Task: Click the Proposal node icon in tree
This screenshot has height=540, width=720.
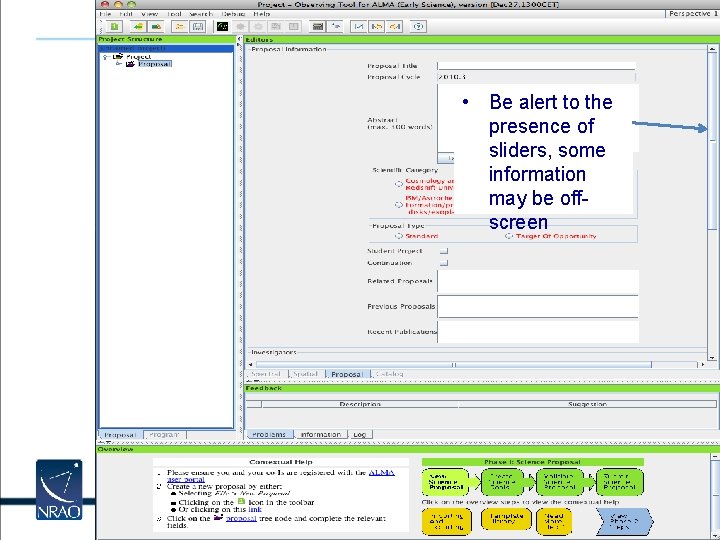Action: click(x=130, y=64)
